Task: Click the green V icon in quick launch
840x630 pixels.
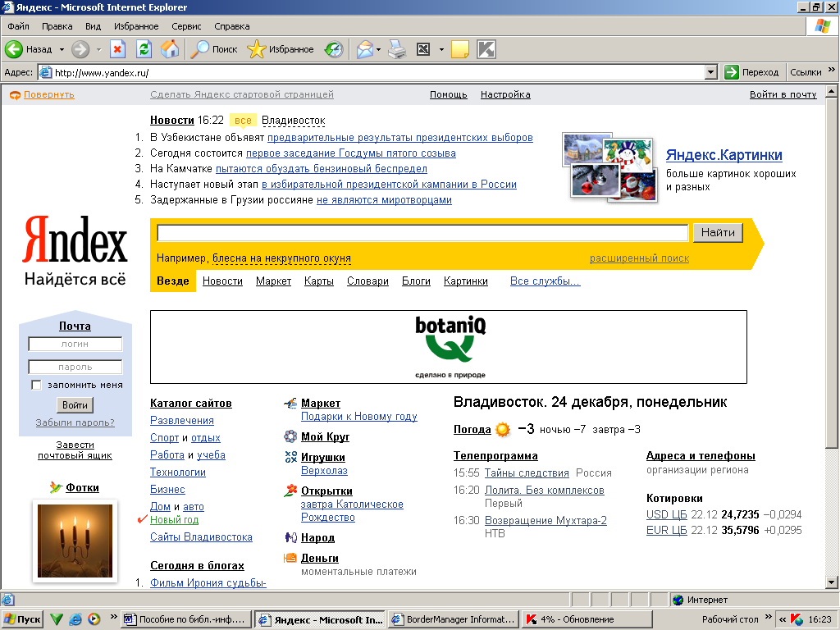Action: [x=57, y=619]
